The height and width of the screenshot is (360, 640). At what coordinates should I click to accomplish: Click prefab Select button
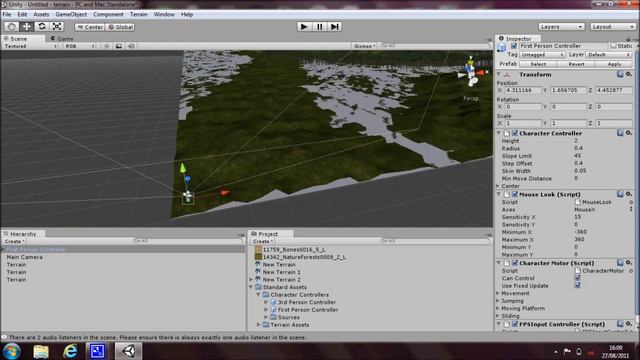538,64
